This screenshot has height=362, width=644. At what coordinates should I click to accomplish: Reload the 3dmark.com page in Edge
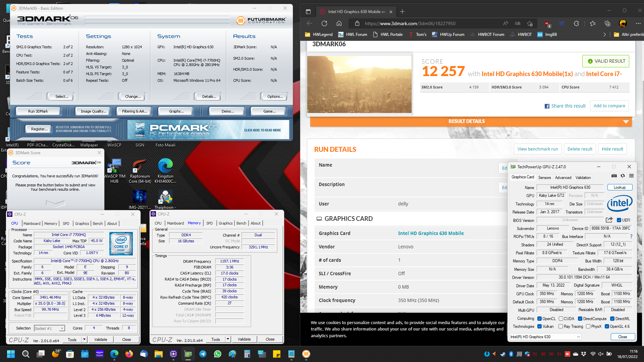coord(324,23)
